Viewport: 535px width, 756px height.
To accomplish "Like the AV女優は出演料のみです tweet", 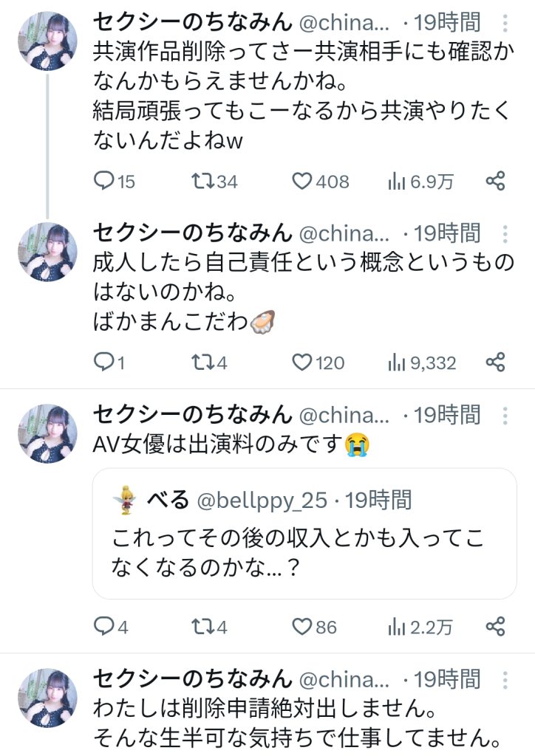I will coord(302,627).
